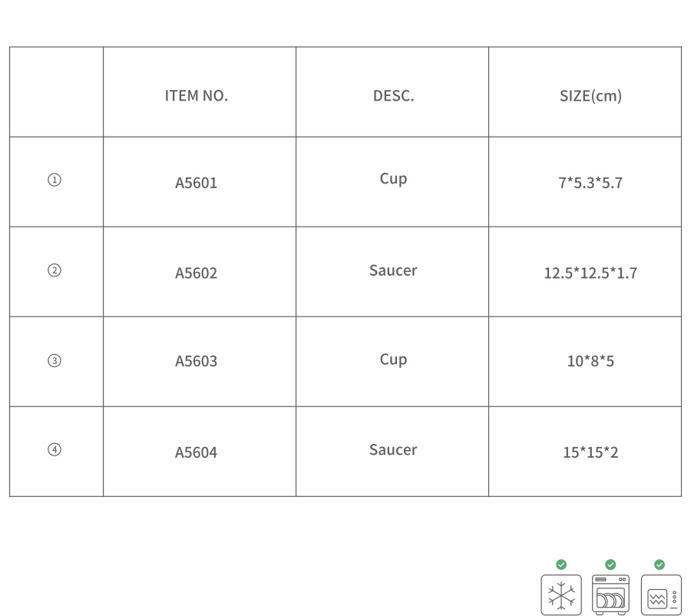691x616 pixels.
Task: Click the DESC. column header
Action: tap(393, 96)
